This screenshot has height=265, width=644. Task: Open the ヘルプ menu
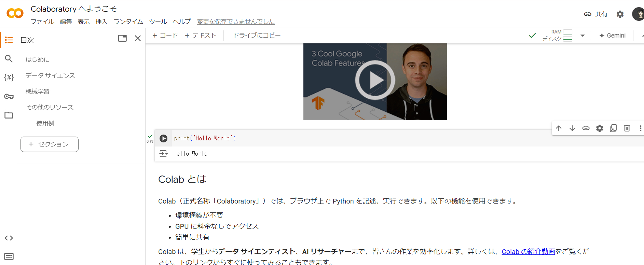click(x=182, y=22)
